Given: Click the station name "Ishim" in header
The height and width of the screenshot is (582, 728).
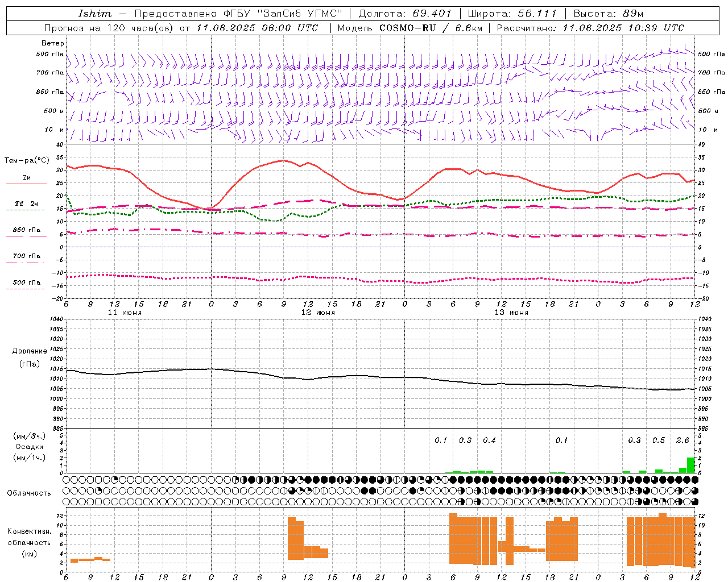Looking at the screenshot, I should 95,14.
